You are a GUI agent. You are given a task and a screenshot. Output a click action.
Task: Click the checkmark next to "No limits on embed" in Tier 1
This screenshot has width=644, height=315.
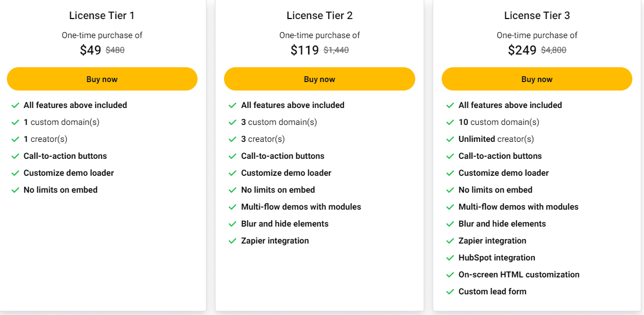click(15, 190)
